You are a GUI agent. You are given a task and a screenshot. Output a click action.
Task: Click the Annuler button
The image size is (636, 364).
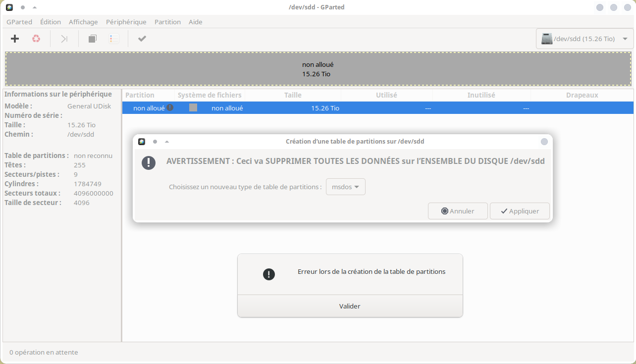[458, 211]
